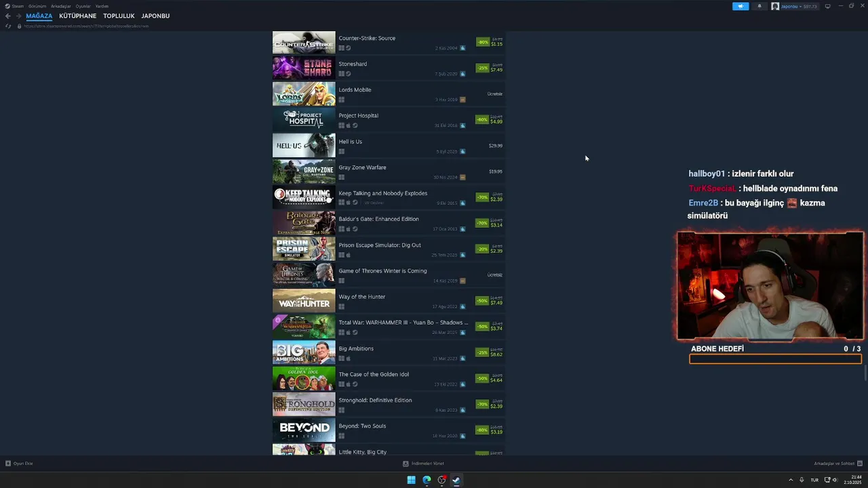
Task: Click the store URL address bar
Action: click(86, 26)
